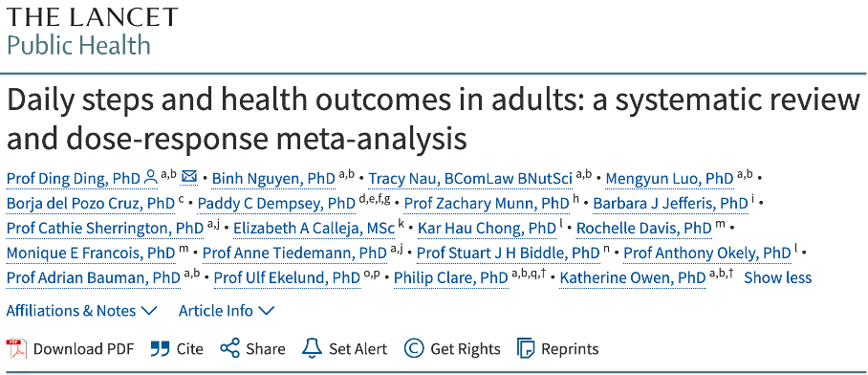Expand the Affiliations & Notes section
This screenshot has height=375, width=868.
click(x=81, y=311)
